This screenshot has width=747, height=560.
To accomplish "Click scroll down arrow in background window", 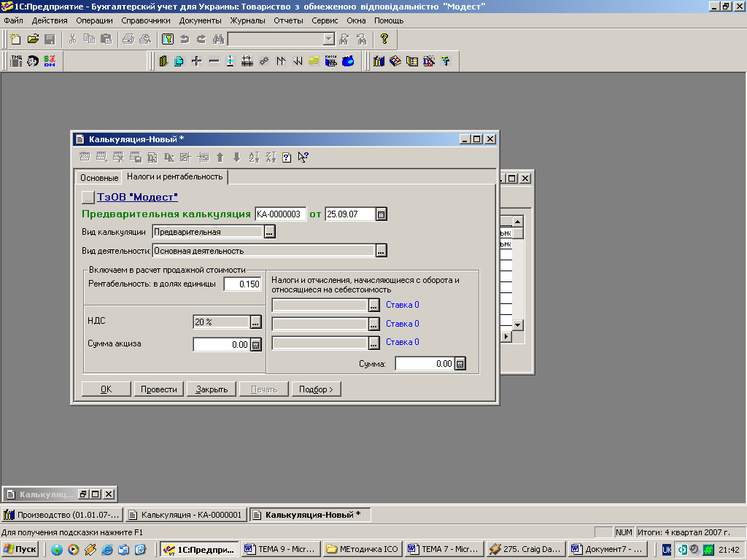I will point(518,325).
